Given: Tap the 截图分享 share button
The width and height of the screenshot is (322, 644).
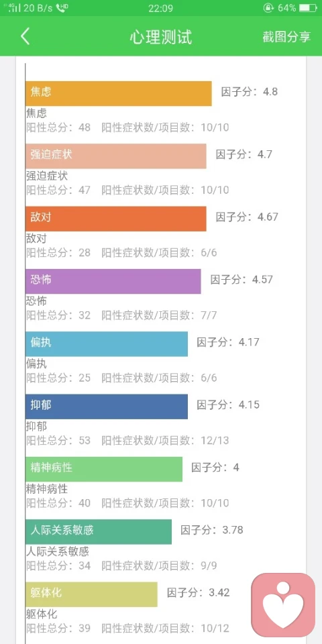Looking at the screenshot, I should [x=286, y=36].
